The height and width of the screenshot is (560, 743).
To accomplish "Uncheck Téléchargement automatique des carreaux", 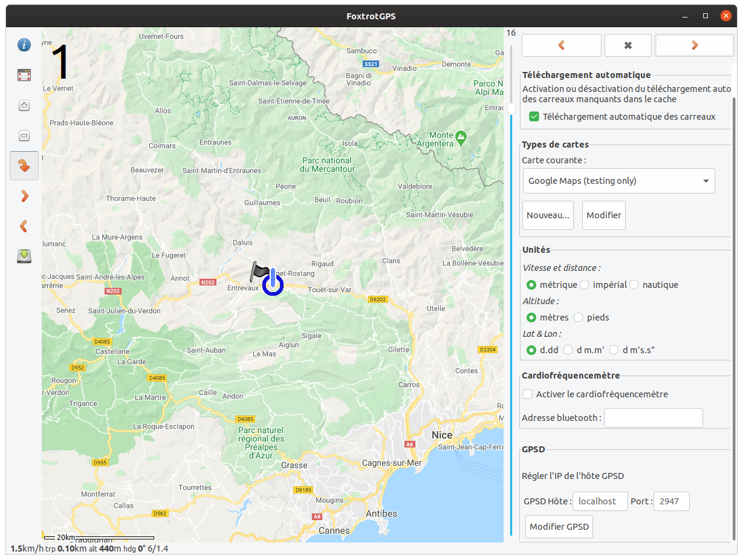I will pos(534,117).
